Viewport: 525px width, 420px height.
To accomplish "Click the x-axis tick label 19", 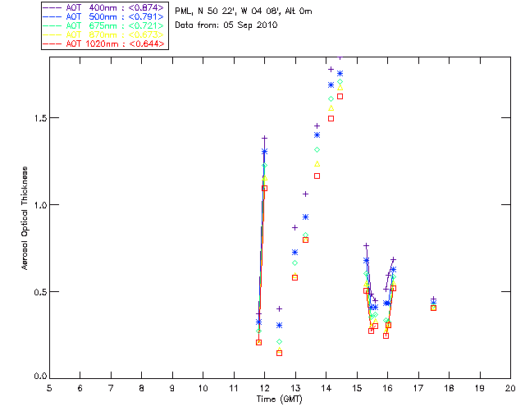I will point(480,388).
